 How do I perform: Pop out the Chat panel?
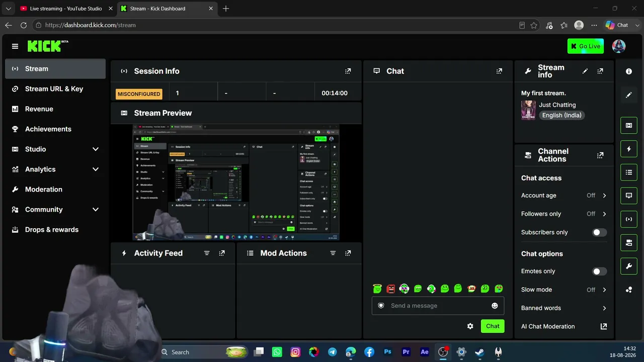coord(499,71)
